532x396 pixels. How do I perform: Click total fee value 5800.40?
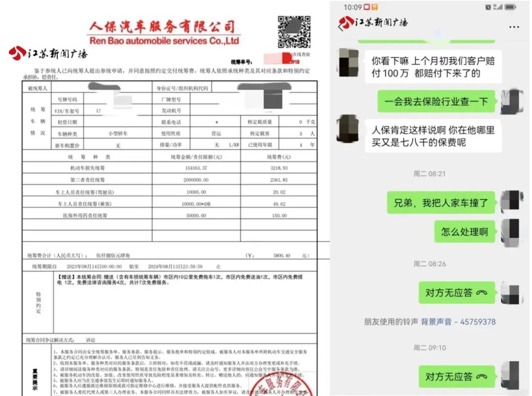tap(282, 255)
